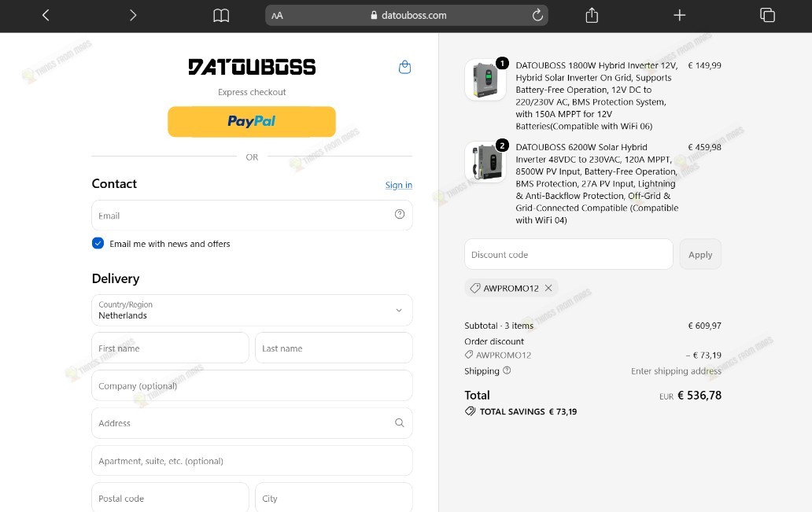Open the shopping bag cart icon
Screen dimensions: 812x512
pyautogui.click(x=404, y=67)
